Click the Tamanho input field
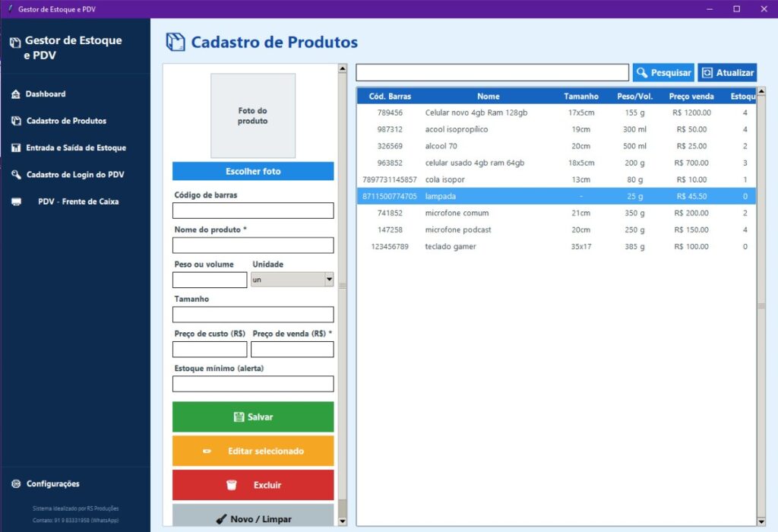This screenshot has height=532, width=778. (253, 315)
